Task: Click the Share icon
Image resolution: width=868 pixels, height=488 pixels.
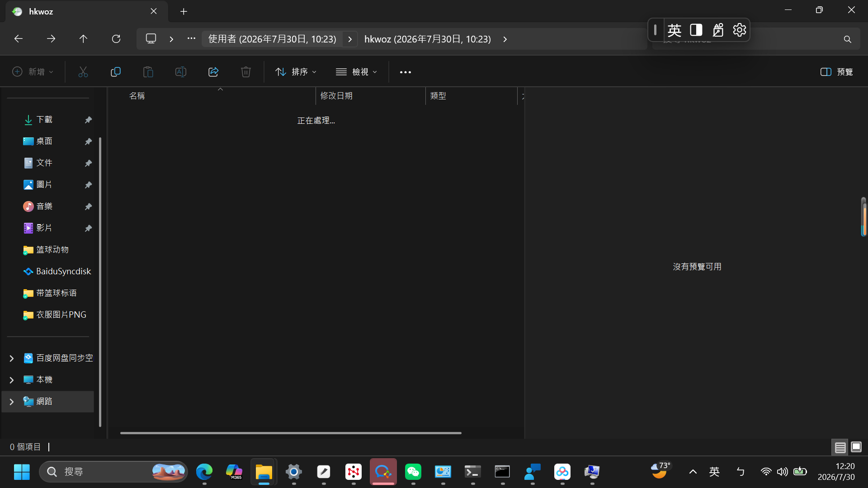Action: click(x=213, y=72)
